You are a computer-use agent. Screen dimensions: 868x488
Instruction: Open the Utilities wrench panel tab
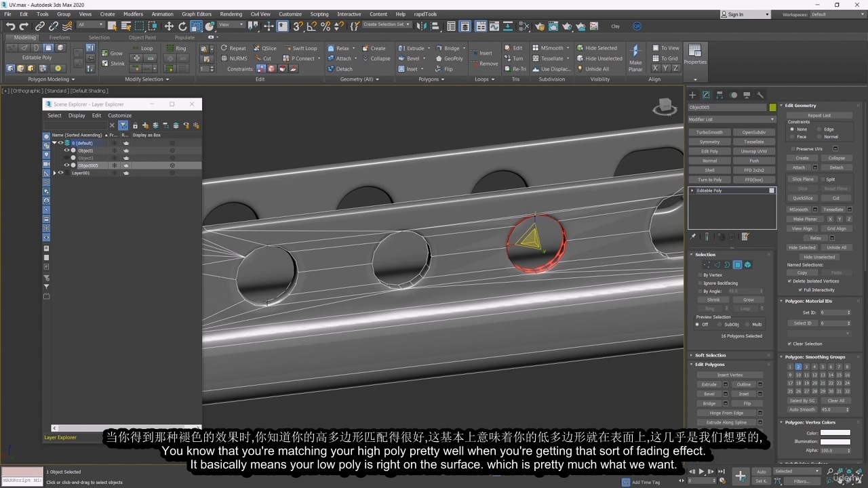[x=760, y=95]
